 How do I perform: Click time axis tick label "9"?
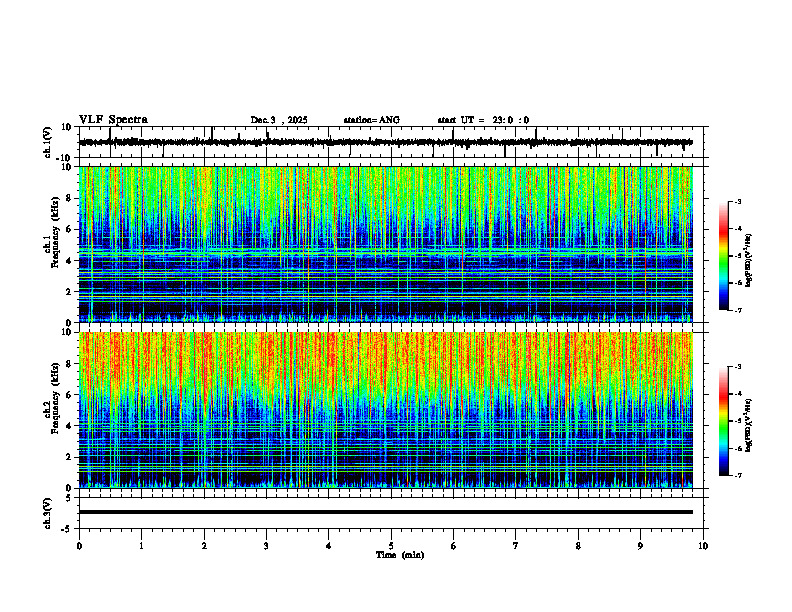point(640,546)
